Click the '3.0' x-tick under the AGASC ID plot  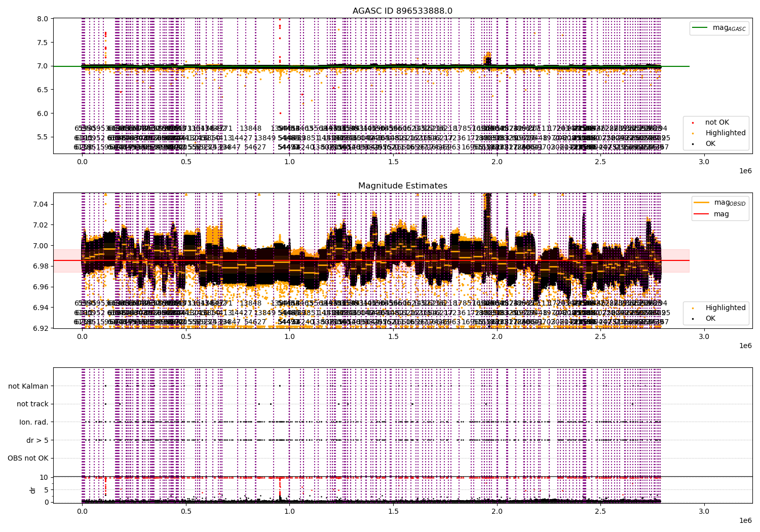click(x=704, y=162)
